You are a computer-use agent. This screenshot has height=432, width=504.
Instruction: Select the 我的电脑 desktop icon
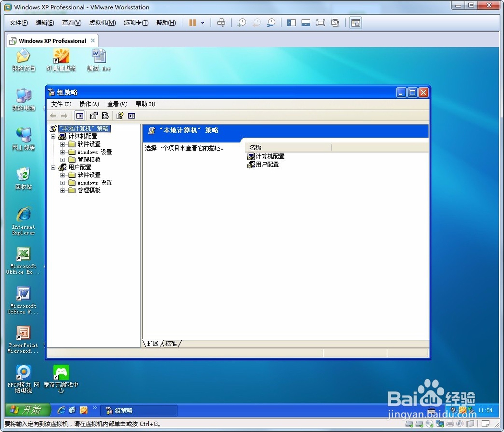24,100
